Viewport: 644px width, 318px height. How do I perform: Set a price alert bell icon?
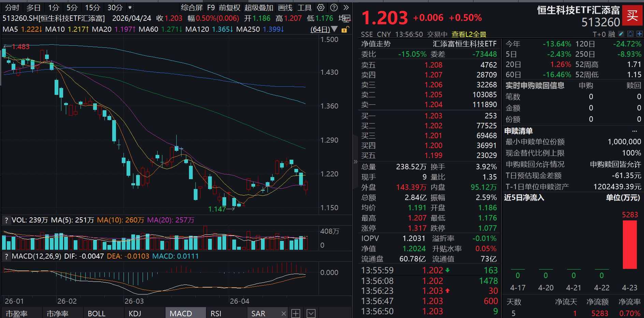click(x=630, y=34)
